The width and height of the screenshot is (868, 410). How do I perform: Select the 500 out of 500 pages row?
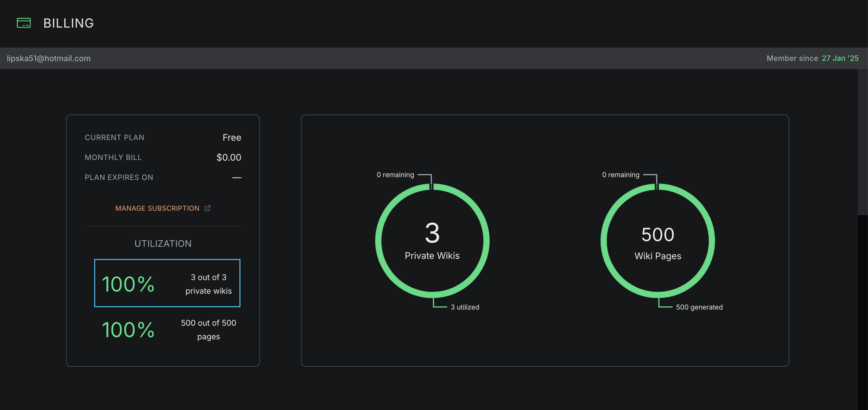[x=167, y=330]
